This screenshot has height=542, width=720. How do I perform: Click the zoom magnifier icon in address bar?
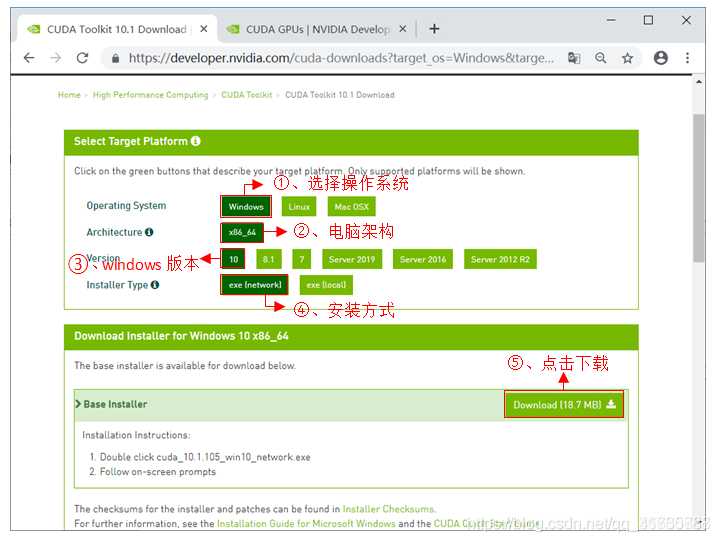pos(601,58)
